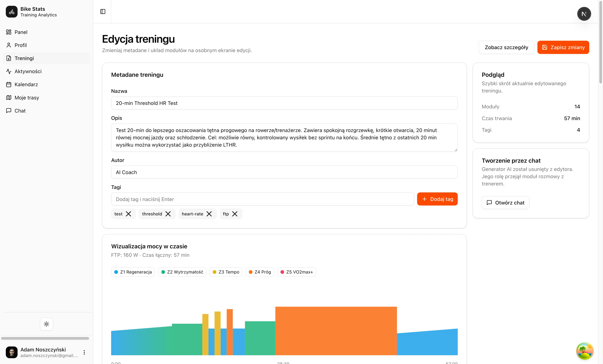
Task: Open the N avatar menu
Action: tap(584, 14)
